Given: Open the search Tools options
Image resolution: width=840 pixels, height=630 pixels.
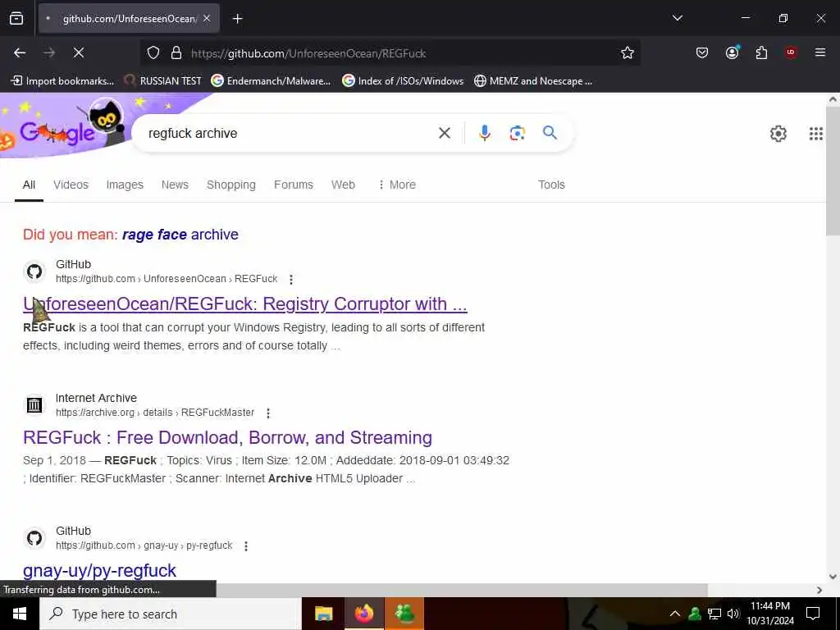Looking at the screenshot, I should [x=551, y=185].
